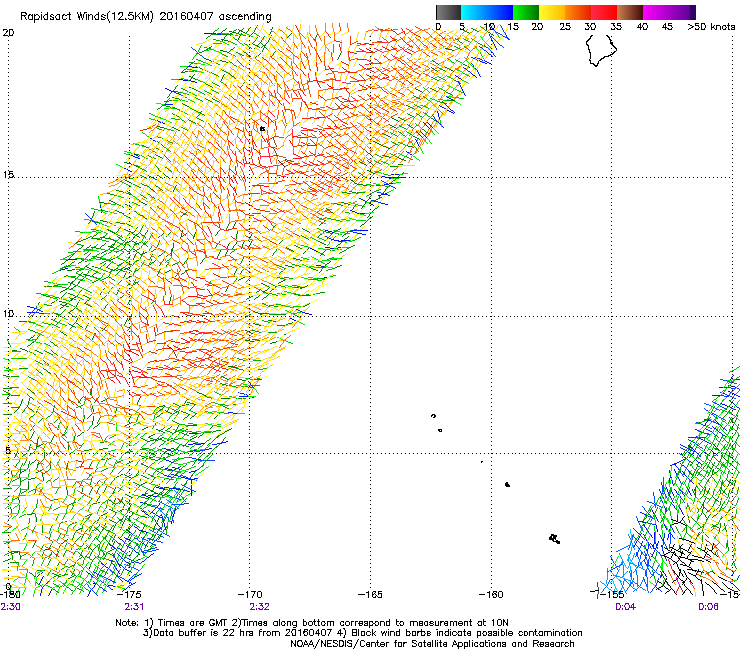
Task: Click the '25' legend tick label
Action: [565, 27]
